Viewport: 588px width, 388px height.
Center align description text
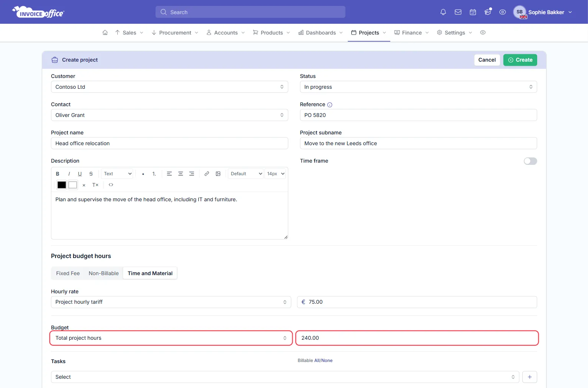(x=181, y=174)
